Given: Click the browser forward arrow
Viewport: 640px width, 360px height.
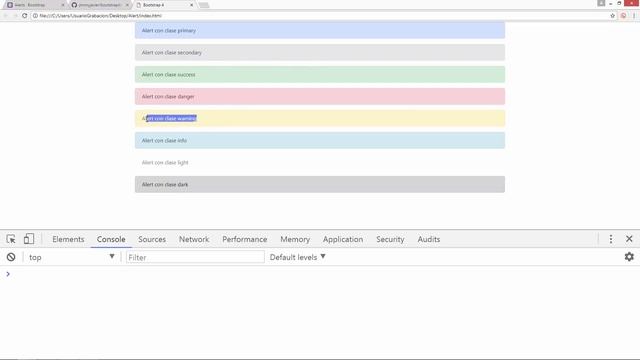Looking at the screenshot, I should [x=15, y=16].
